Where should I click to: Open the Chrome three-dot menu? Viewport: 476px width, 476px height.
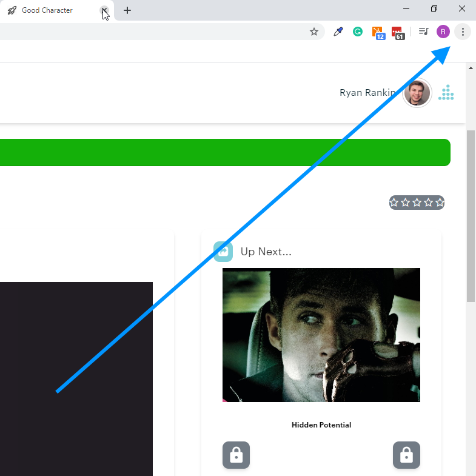(x=463, y=32)
